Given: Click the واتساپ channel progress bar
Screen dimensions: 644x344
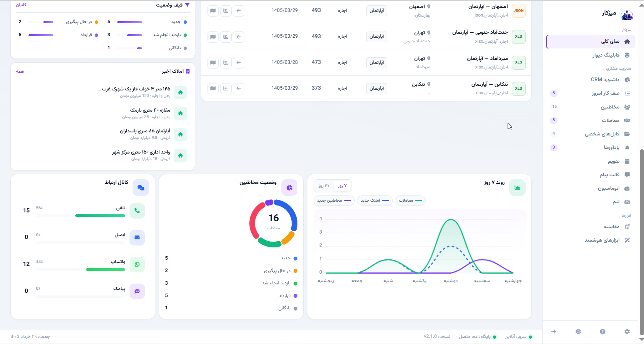Looking at the screenshot, I should (x=81, y=269).
